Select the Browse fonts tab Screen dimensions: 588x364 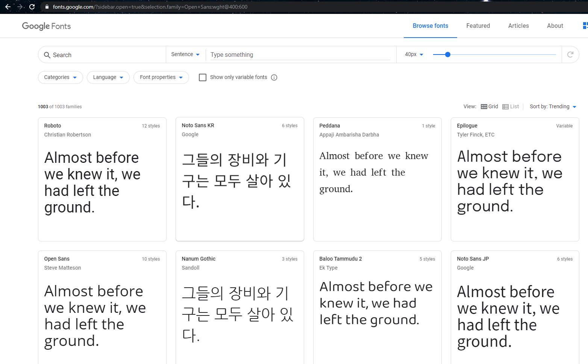pos(430,26)
